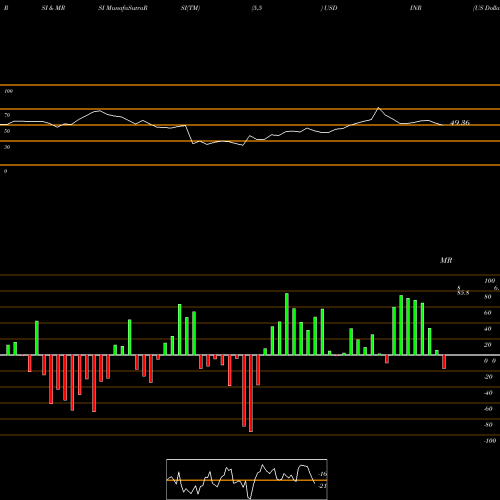Click the -20 label on MR axis
This screenshot has height=500, width=500.
click(488, 377)
